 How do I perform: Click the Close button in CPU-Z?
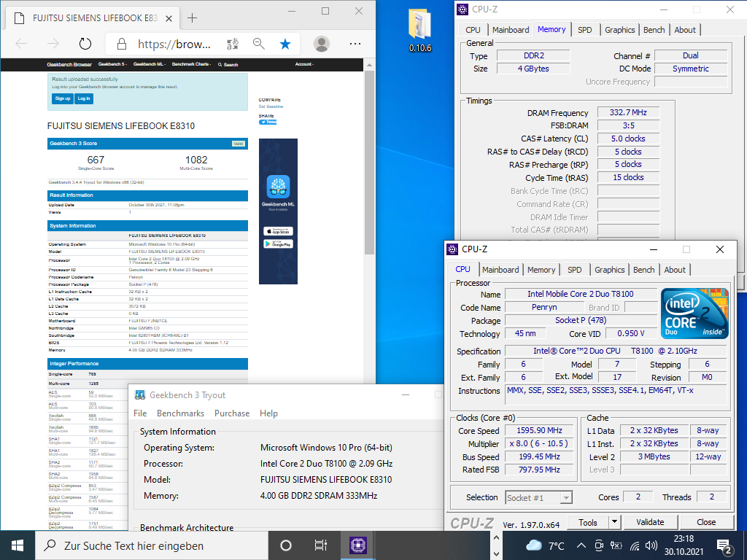[706, 522]
